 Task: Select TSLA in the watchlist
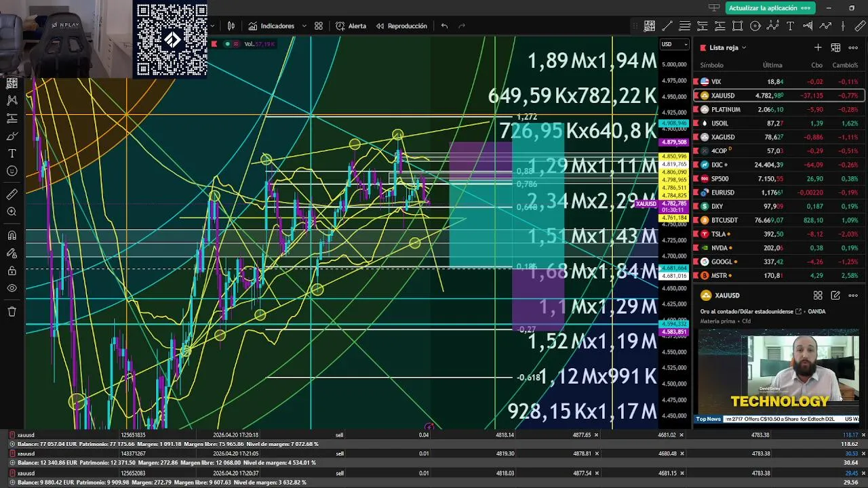[779, 234]
